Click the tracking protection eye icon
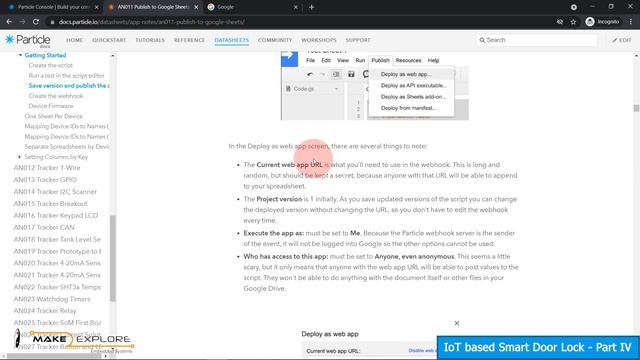Image resolution: width=640 pixels, height=360 pixels. [x=560, y=22]
